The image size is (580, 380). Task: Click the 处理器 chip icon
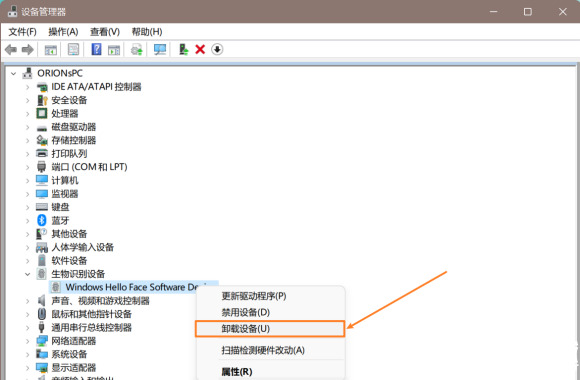pyautogui.click(x=42, y=114)
